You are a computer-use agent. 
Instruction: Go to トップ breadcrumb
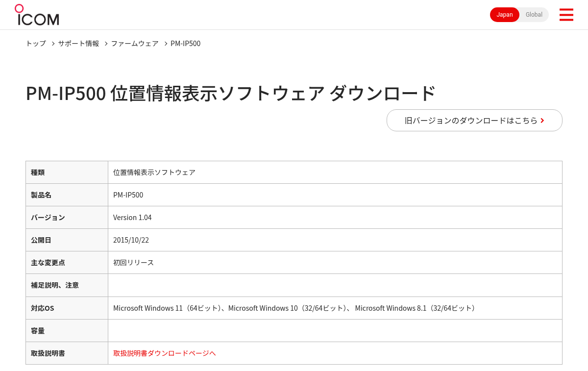[36, 44]
